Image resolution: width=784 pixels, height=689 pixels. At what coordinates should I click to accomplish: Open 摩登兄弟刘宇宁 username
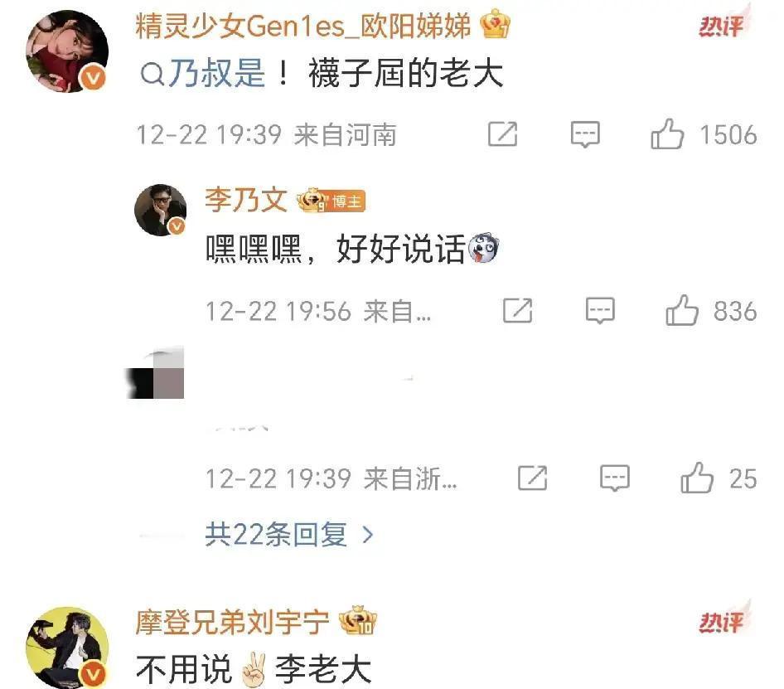[x=232, y=623]
